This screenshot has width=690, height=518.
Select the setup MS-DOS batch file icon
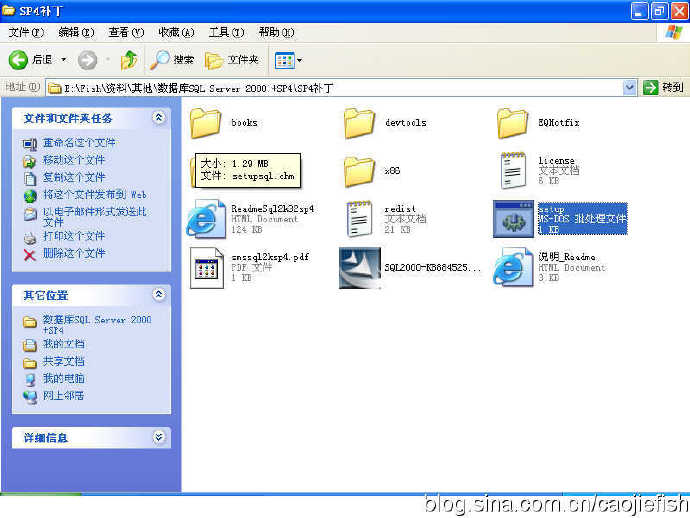coord(513,219)
